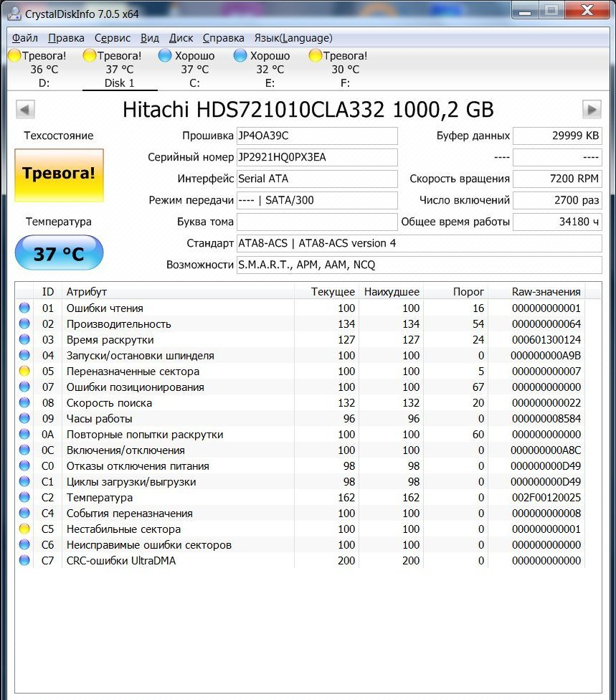This screenshot has width=616, height=700.
Task: Open the Справка menu
Action: point(223,38)
